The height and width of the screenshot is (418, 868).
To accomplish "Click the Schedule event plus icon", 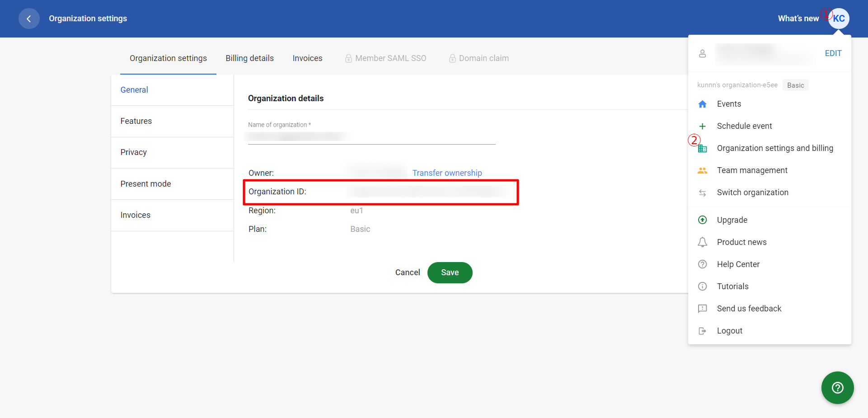I will 702,126.
